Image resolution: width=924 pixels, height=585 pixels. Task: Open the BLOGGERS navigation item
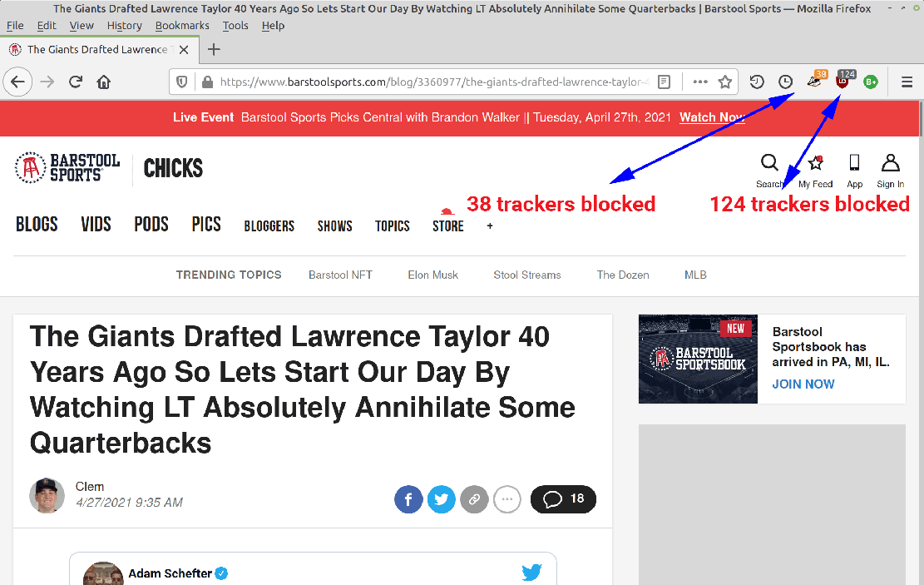pos(269,226)
